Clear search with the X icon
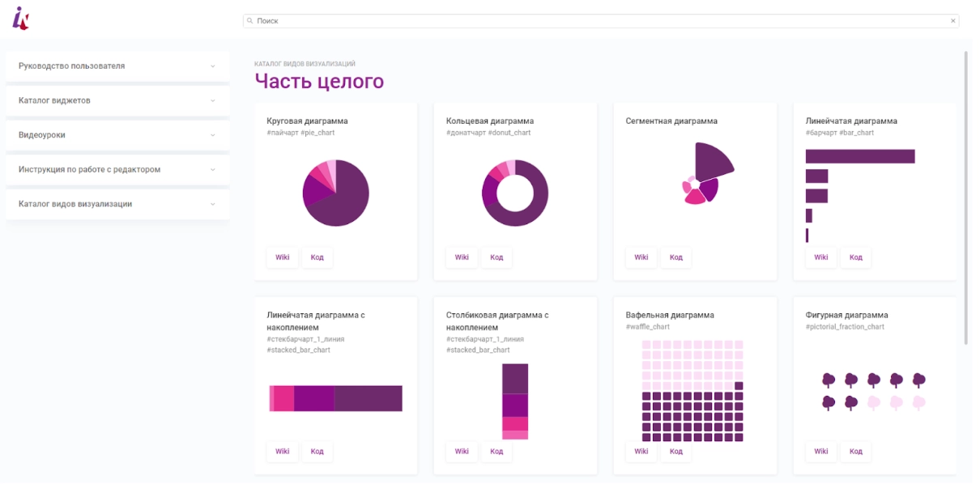The width and height of the screenshot is (980, 484). [x=952, y=21]
